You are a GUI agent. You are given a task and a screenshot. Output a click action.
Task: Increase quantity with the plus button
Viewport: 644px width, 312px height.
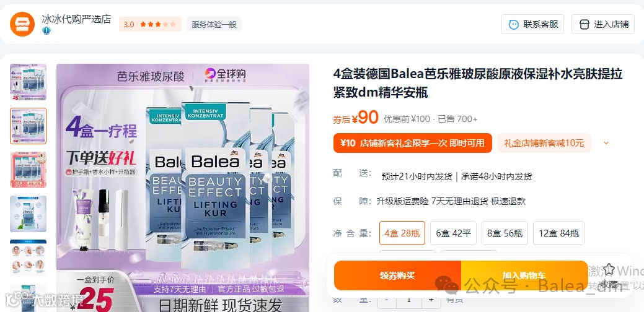tap(431, 300)
